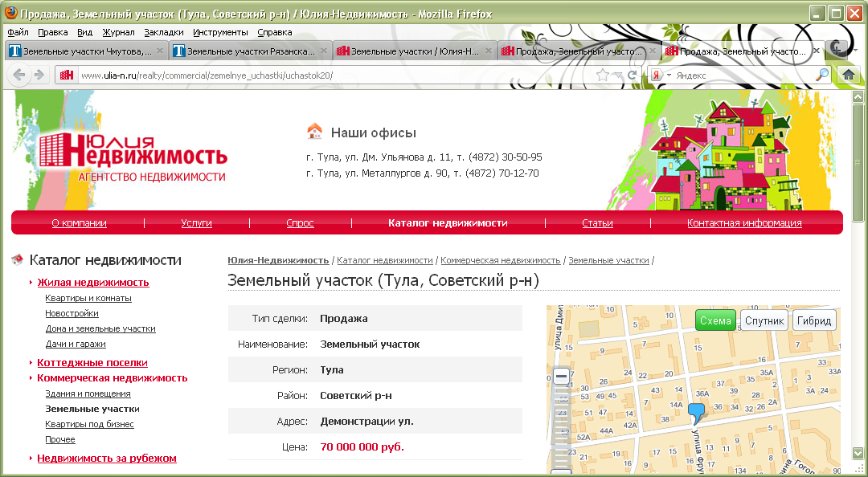Open the Yandex search engine selector
868x477 pixels.
(x=661, y=75)
